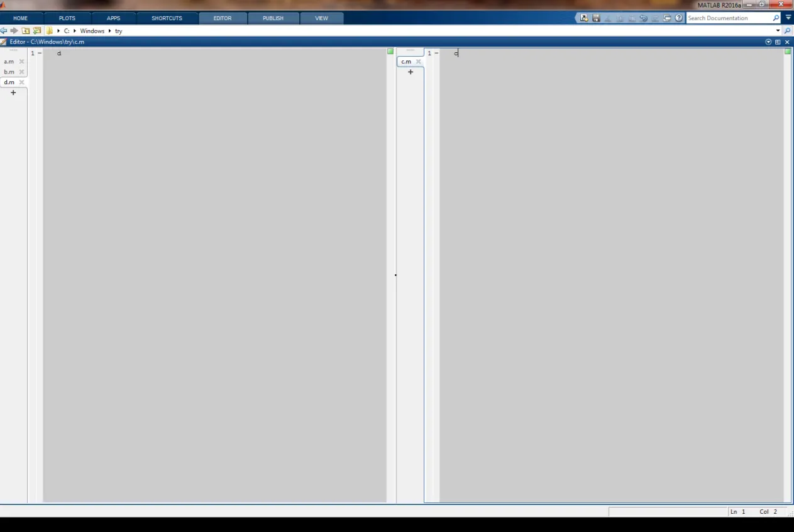Click the undo icon in quick access toolbar

point(643,18)
